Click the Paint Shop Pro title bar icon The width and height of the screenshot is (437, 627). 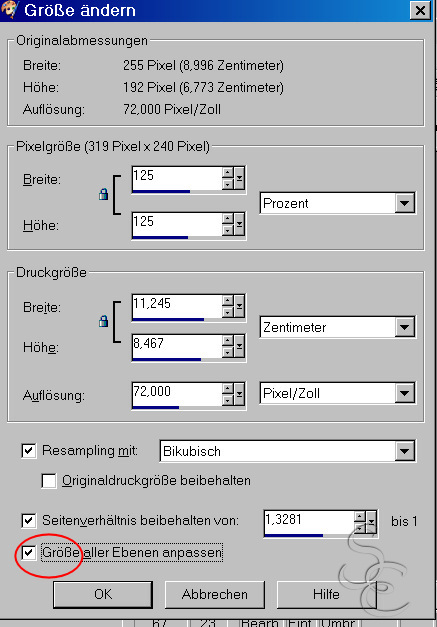9,9
